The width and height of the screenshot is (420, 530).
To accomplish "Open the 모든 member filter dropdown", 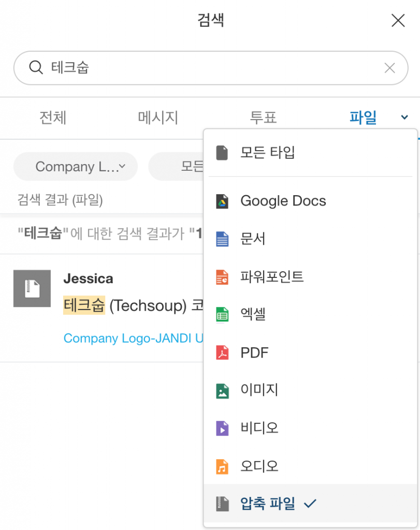I will pyautogui.click(x=176, y=167).
